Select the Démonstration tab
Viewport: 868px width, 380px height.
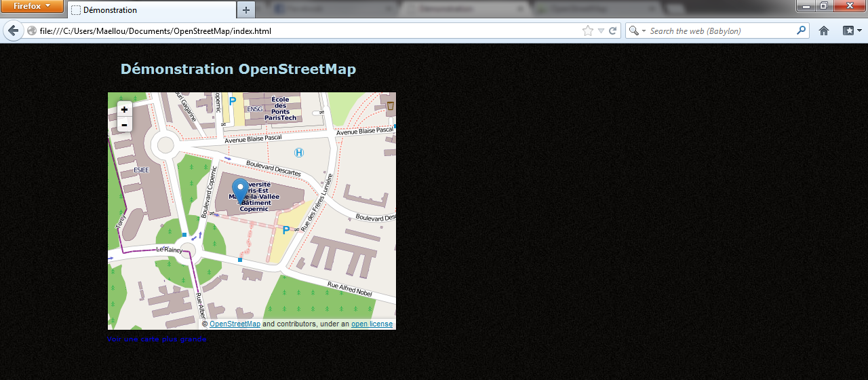click(x=151, y=10)
